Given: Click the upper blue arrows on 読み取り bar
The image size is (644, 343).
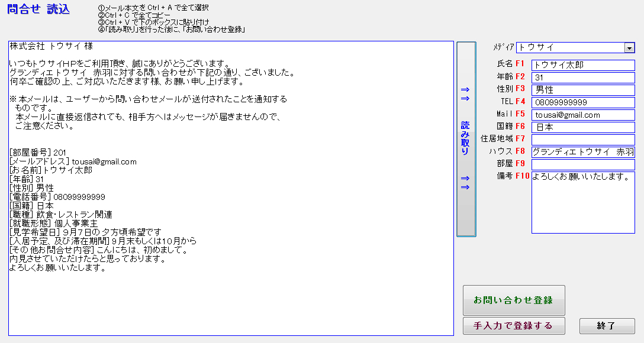Looking at the screenshot, I should tap(465, 94).
